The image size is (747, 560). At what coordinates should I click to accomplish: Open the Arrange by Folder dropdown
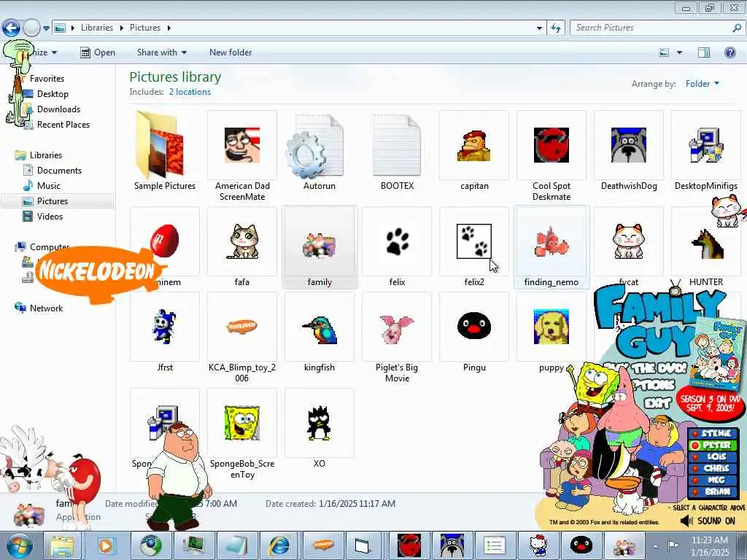pos(703,84)
